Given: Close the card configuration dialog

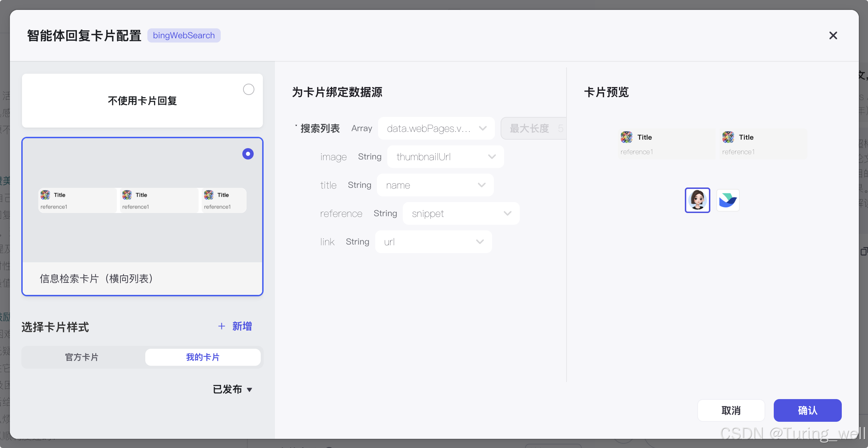Looking at the screenshot, I should click(x=833, y=35).
